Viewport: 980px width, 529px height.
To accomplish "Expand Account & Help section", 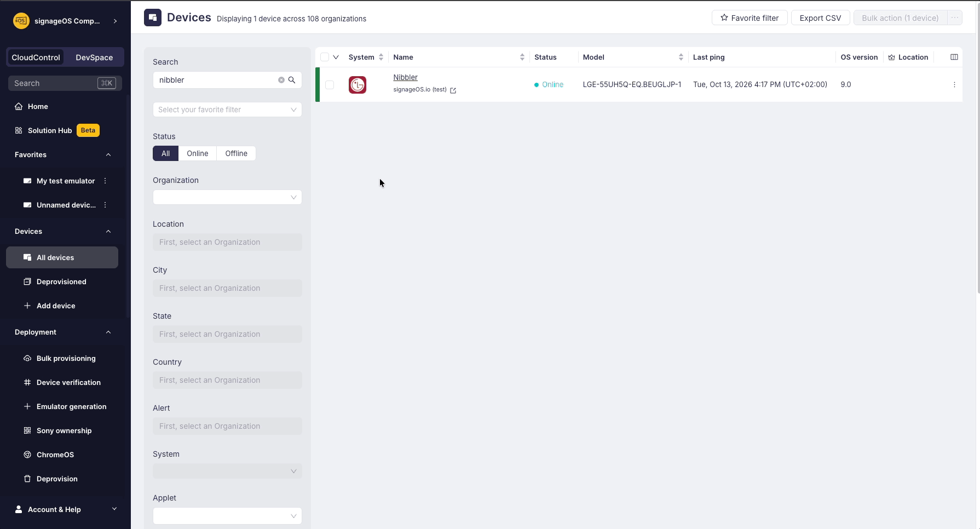I will tap(114, 509).
